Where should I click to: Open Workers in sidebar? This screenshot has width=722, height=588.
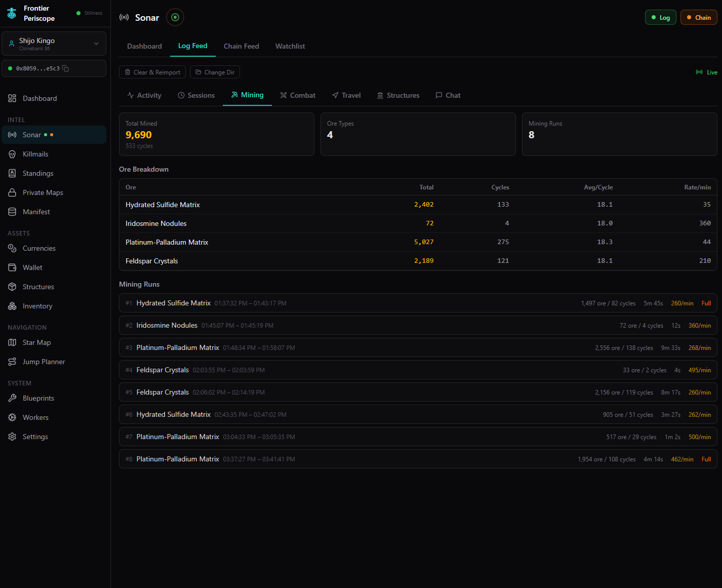[54, 417]
